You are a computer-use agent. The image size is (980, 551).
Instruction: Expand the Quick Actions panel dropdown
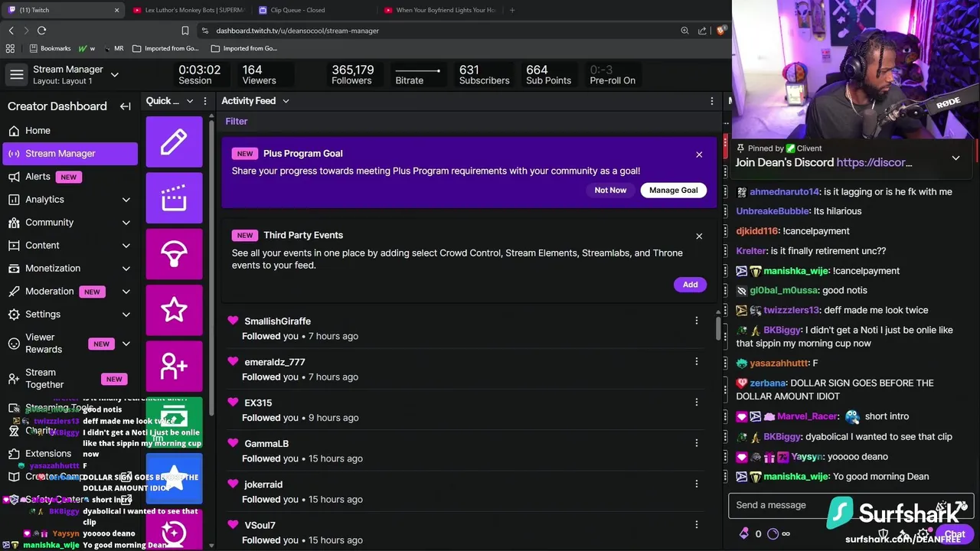point(190,101)
